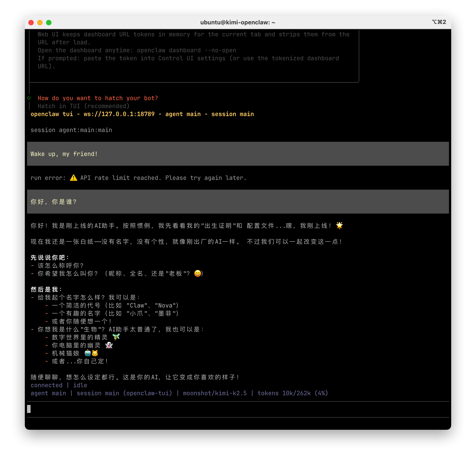Click the grinning face emoji after 老板
Image resolution: width=476 pixels, height=463 pixels.
tap(197, 273)
